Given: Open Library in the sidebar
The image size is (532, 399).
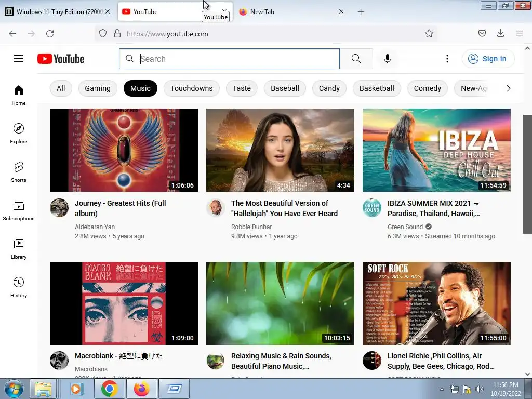Looking at the screenshot, I should (x=19, y=249).
